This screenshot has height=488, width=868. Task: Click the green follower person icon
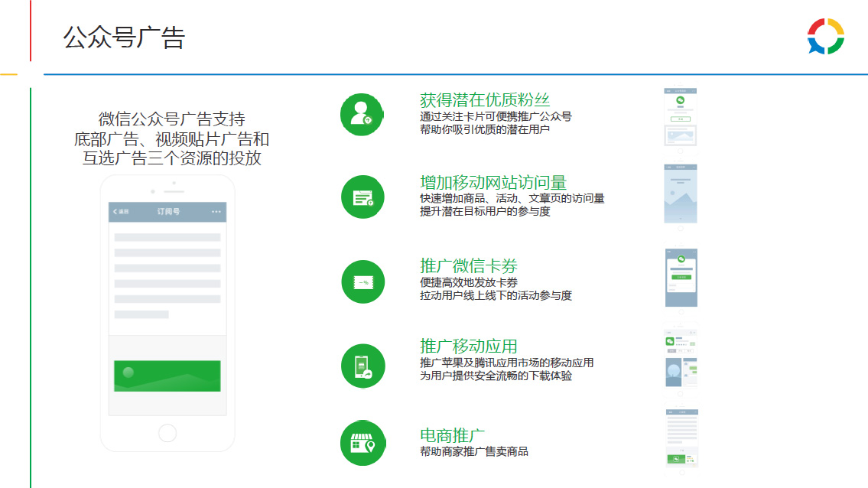click(x=362, y=115)
